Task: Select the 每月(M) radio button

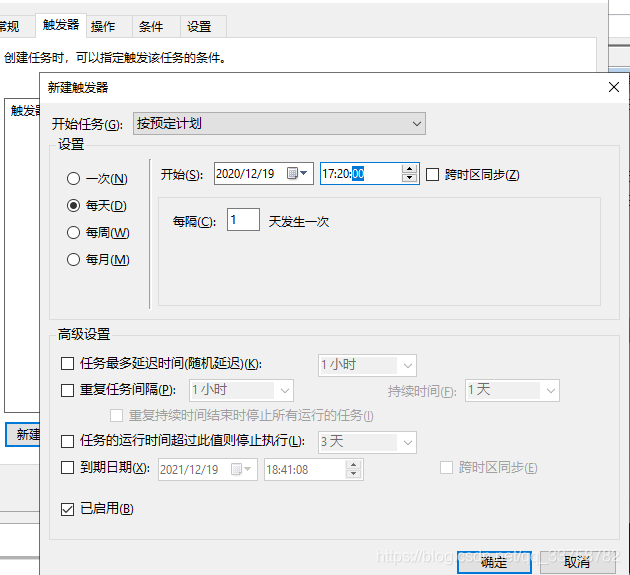Action: pos(73,260)
